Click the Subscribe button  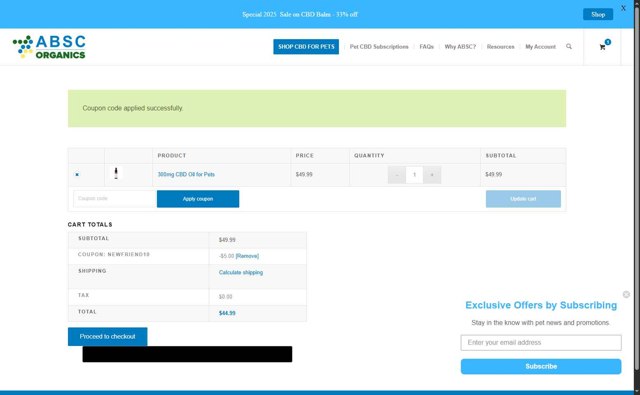point(541,366)
